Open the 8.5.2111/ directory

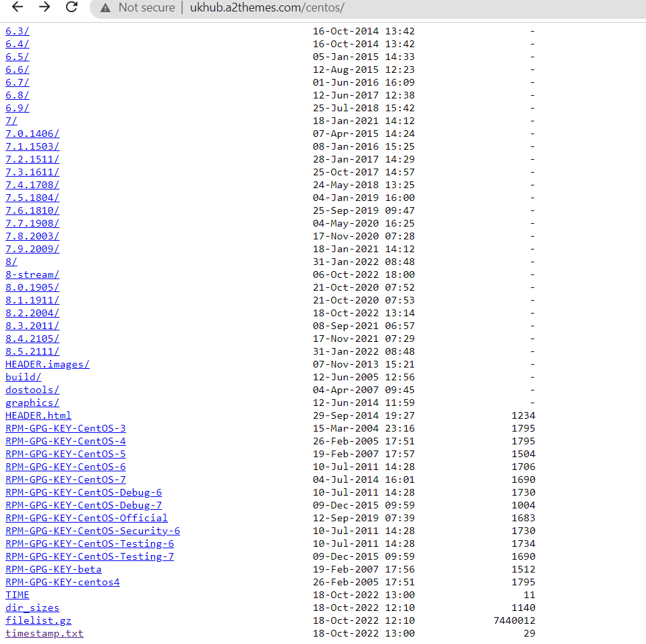tap(32, 352)
